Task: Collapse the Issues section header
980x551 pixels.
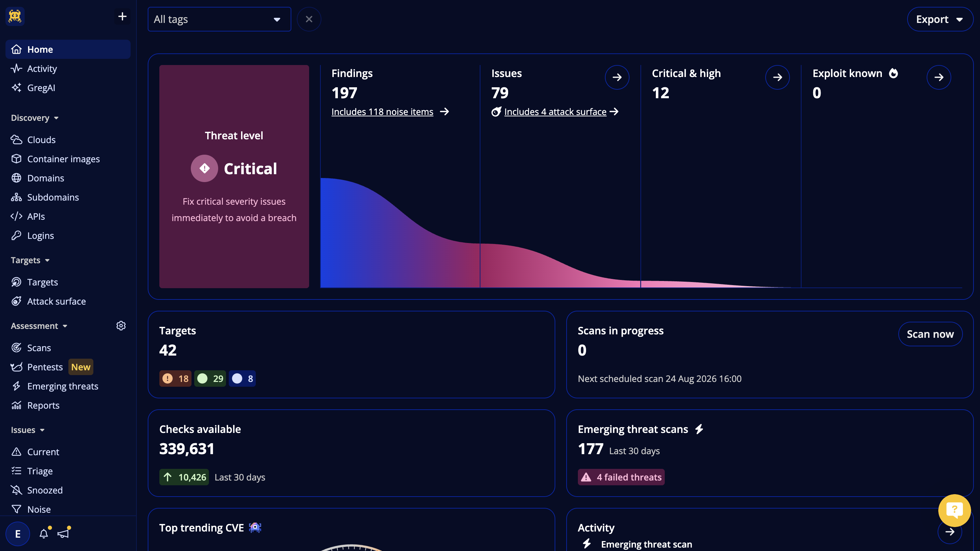Action: pyautogui.click(x=28, y=430)
